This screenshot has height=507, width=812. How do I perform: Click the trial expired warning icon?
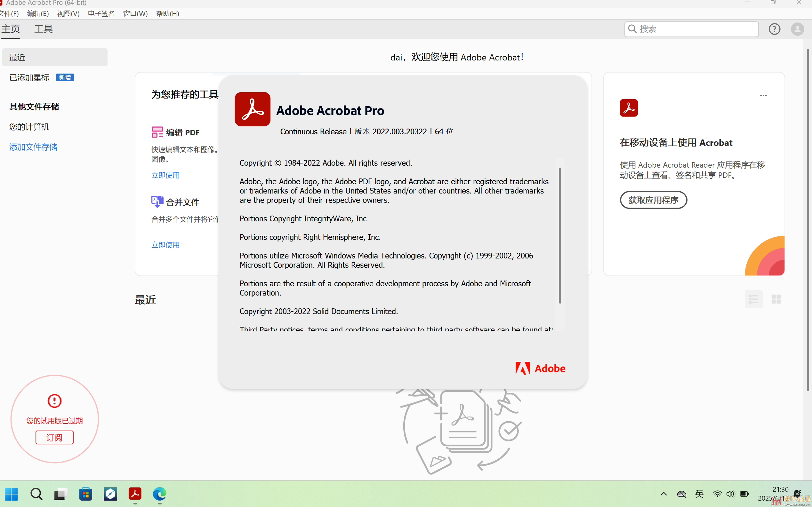tap(54, 401)
